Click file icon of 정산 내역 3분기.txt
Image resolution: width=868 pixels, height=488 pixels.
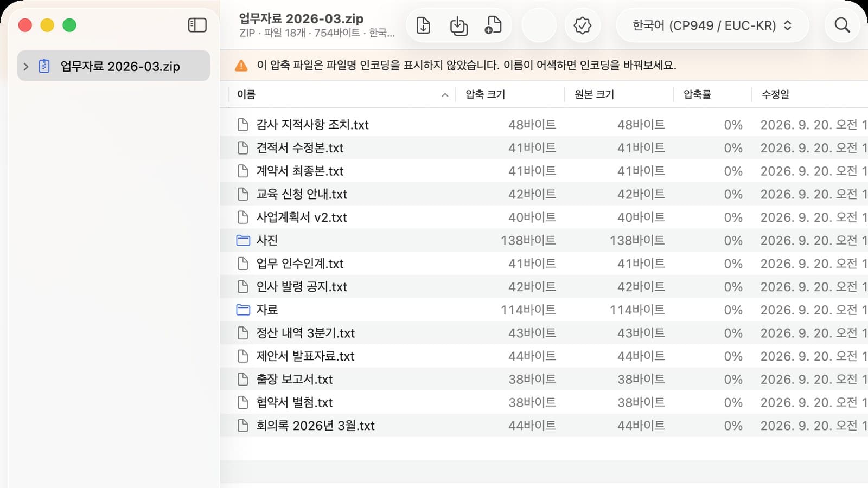point(243,333)
